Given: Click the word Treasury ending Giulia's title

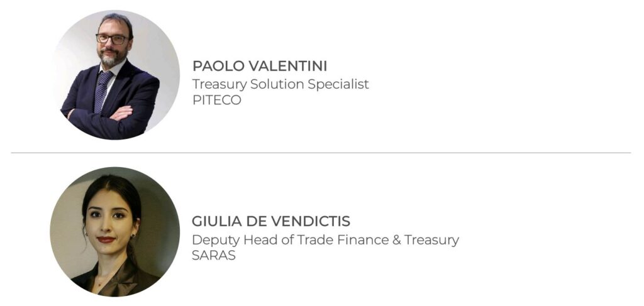Looking at the screenshot, I should pyautogui.click(x=431, y=241).
